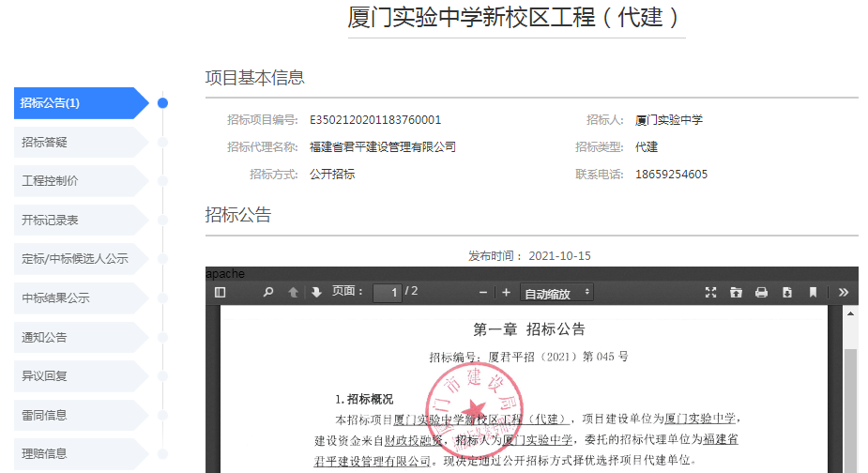The image size is (868, 473).
Task: Click the 代建 bidding type value
Action: click(x=647, y=147)
